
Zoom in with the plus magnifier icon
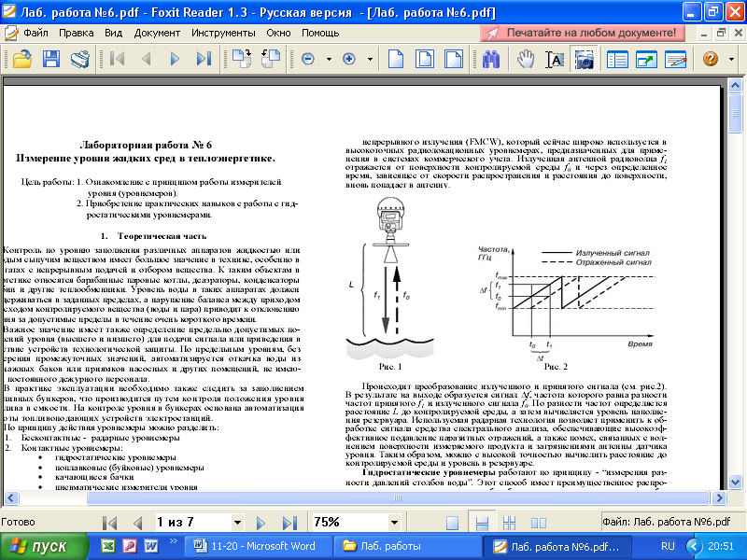pyautogui.click(x=349, y=60)
